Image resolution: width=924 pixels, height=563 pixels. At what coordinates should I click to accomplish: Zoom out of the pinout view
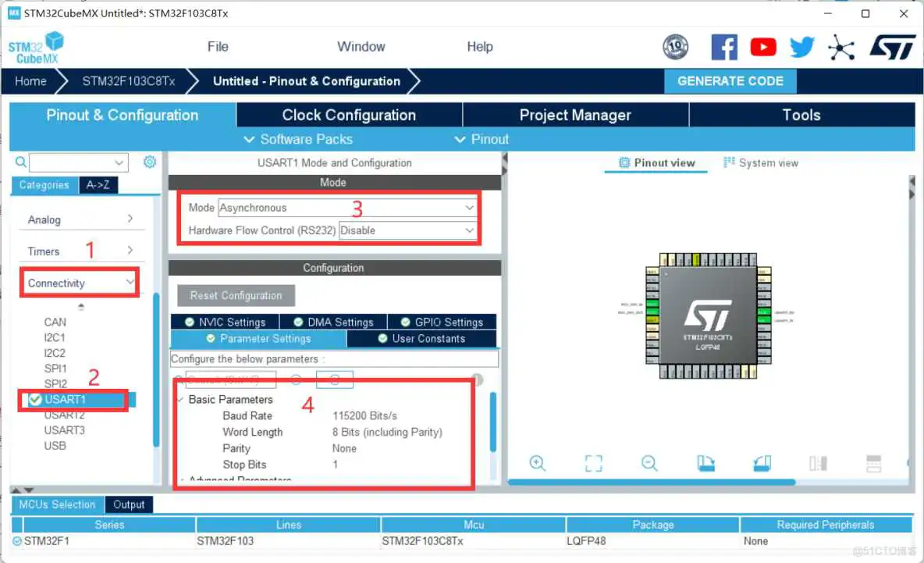[x=649, y=463]
